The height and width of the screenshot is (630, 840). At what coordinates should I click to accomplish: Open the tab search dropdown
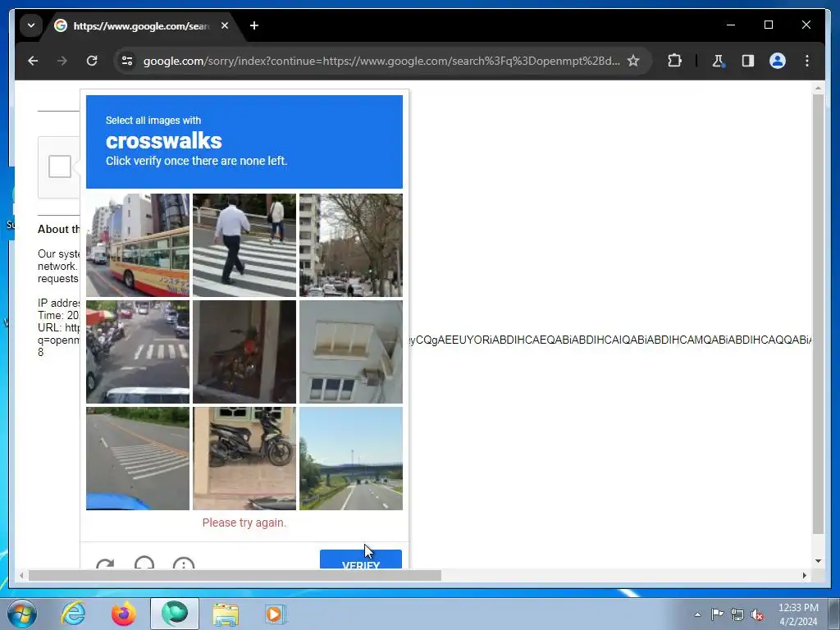[x=31, y=25]
